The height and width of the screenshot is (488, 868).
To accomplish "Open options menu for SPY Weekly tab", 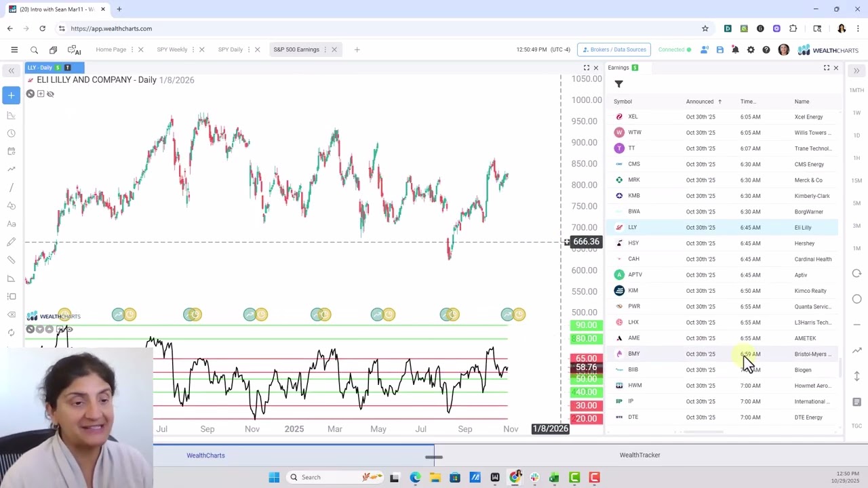I will click(193, 49).
